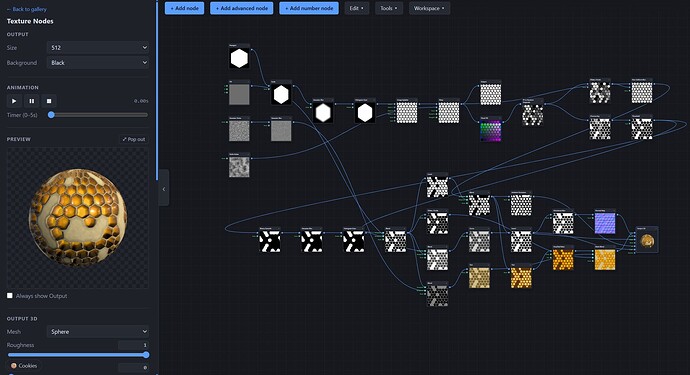Open the Background color dropdown
Image resolution: width=690 pixels, height=375 pixels.
click(98, 62)
